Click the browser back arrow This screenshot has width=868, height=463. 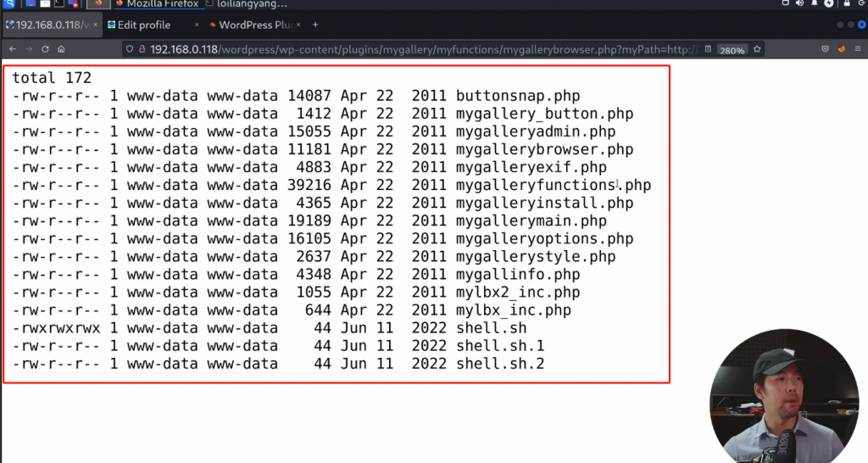tap(12, 49)
